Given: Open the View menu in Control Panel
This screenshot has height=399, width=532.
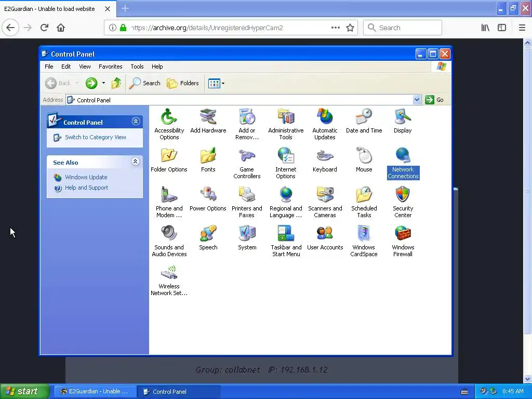Looking at the screenshot, I should point(85,66).
